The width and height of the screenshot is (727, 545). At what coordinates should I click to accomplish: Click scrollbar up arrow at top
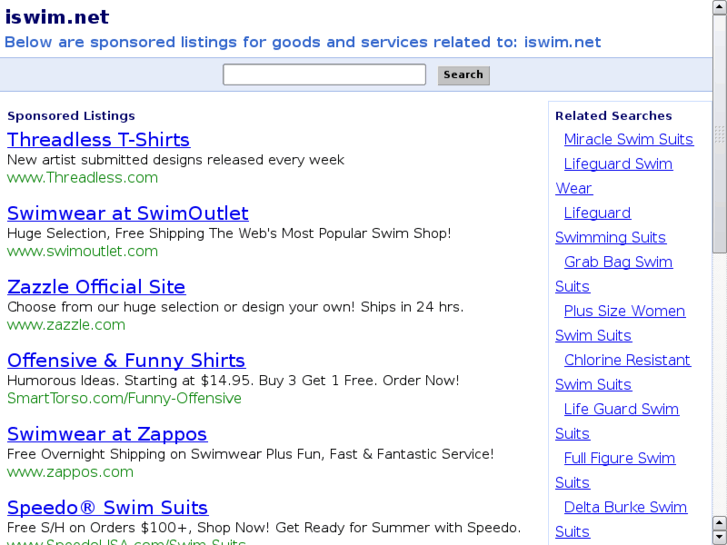720,7
